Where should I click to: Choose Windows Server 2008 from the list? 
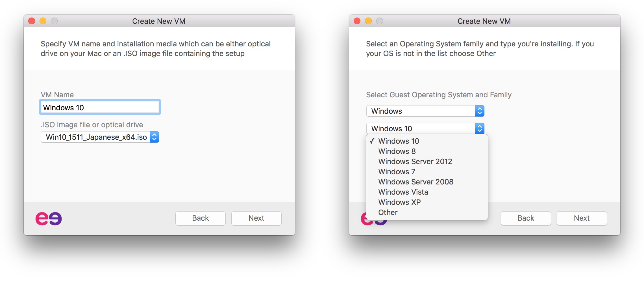427,182
